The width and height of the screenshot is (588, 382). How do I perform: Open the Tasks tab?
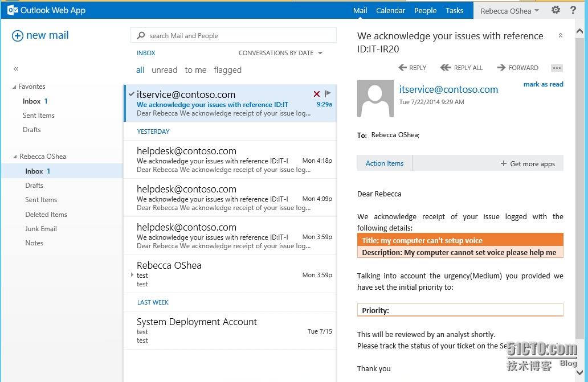[x=455, y=10]
